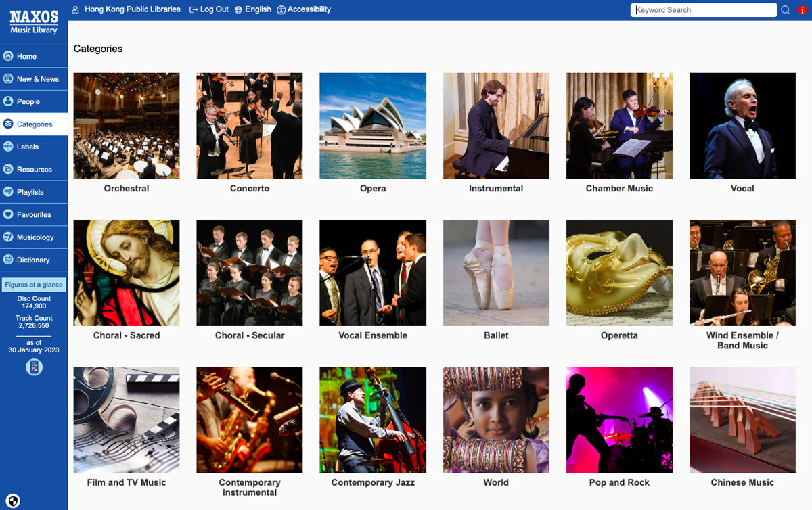Go to New & News section
Image resolution: width=812 pixels, height=510 pixels.
click(37, 79)
